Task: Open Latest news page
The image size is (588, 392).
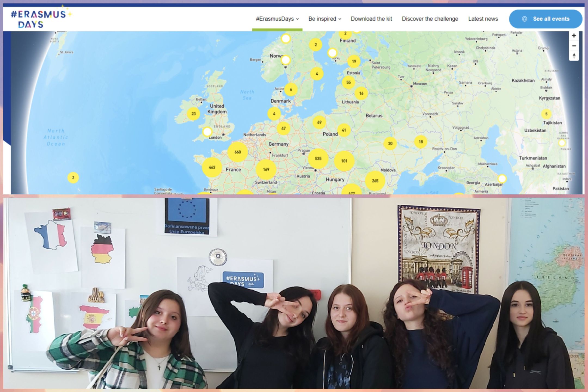Action: pos(483,19)
